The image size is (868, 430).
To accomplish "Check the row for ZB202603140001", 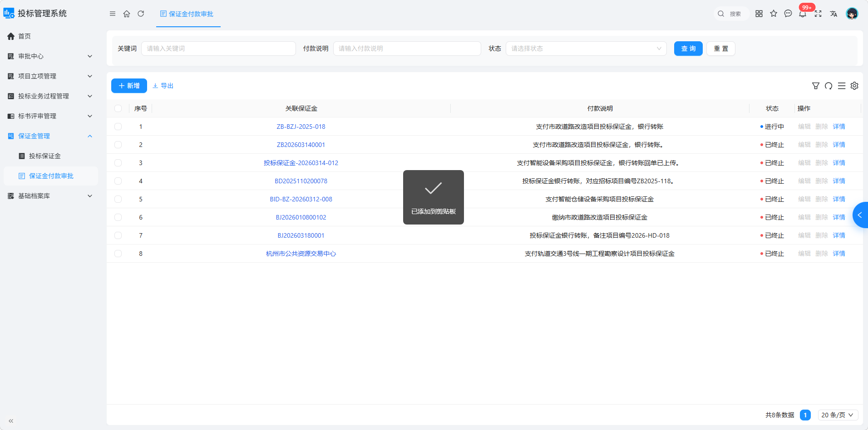I will click(118, 145).
